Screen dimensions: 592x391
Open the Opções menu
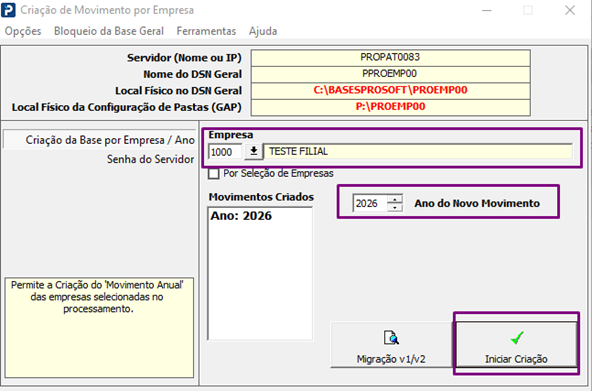point(23,31)
